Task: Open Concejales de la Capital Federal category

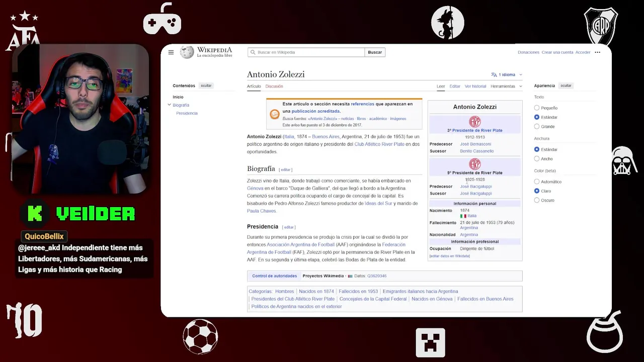Action: click(373, 299)
